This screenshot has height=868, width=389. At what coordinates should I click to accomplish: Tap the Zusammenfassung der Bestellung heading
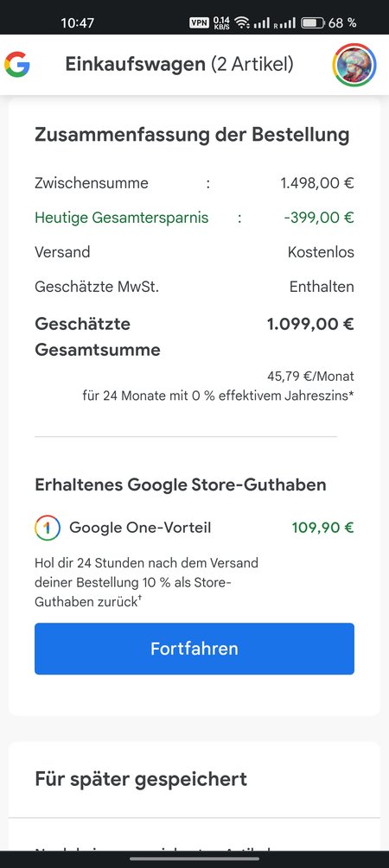coord(192,135)
